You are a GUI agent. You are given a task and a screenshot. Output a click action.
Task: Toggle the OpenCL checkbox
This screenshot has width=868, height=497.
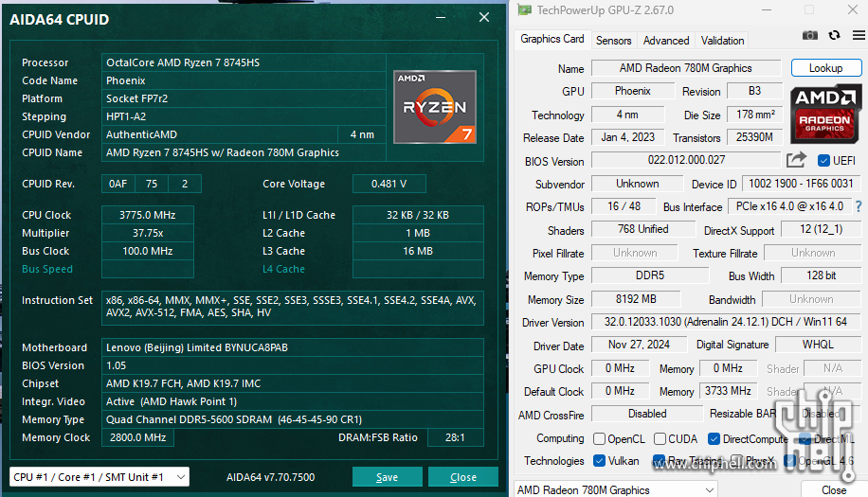point(599,439)
